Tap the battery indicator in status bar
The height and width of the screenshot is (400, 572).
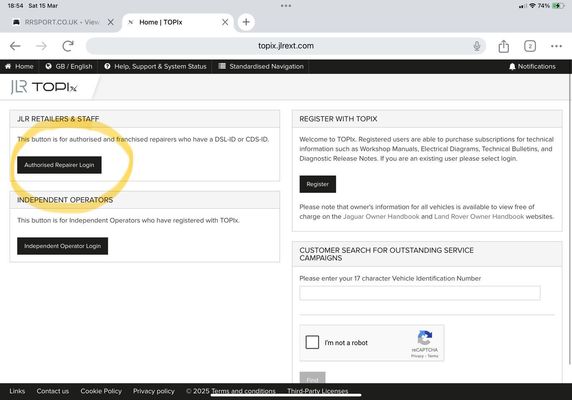tap(558, 6)
